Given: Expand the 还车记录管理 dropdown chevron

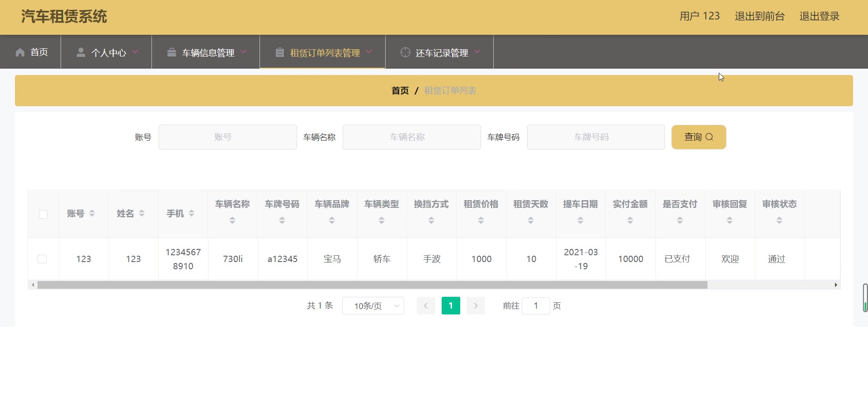Looking at the screenshot, I should click(x=477, y=52).
